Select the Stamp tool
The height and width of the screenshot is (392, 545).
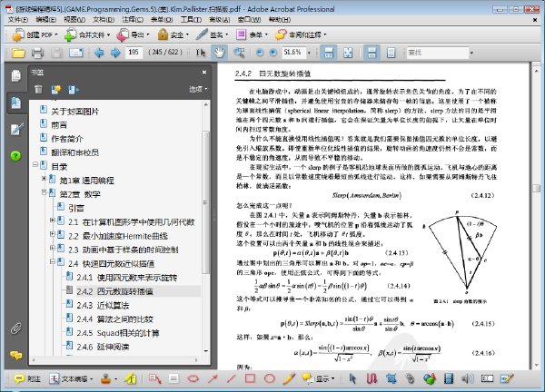(105, 378)
